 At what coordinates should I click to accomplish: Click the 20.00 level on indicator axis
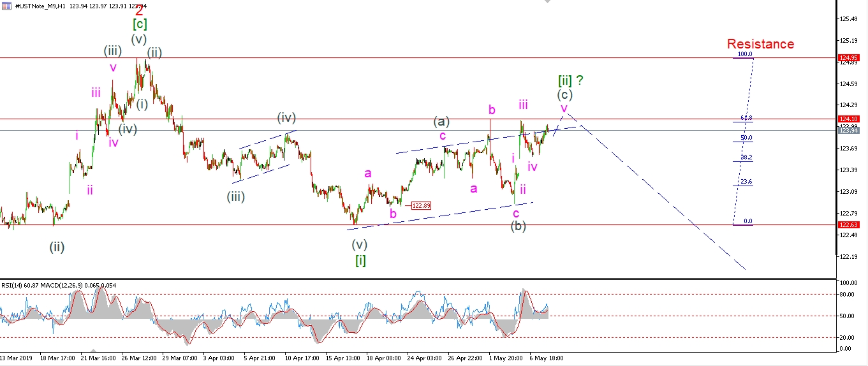[x=848, y=337]
